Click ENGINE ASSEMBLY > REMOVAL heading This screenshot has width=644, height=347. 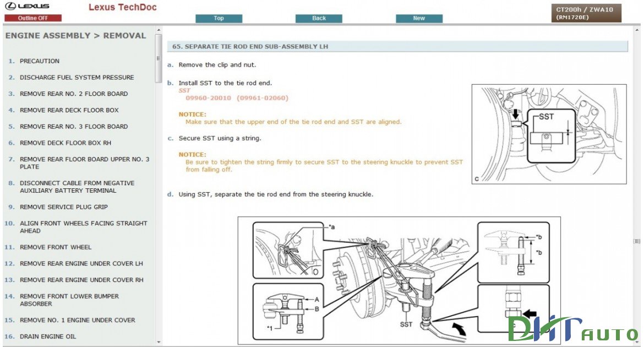(x=75, y=36)
